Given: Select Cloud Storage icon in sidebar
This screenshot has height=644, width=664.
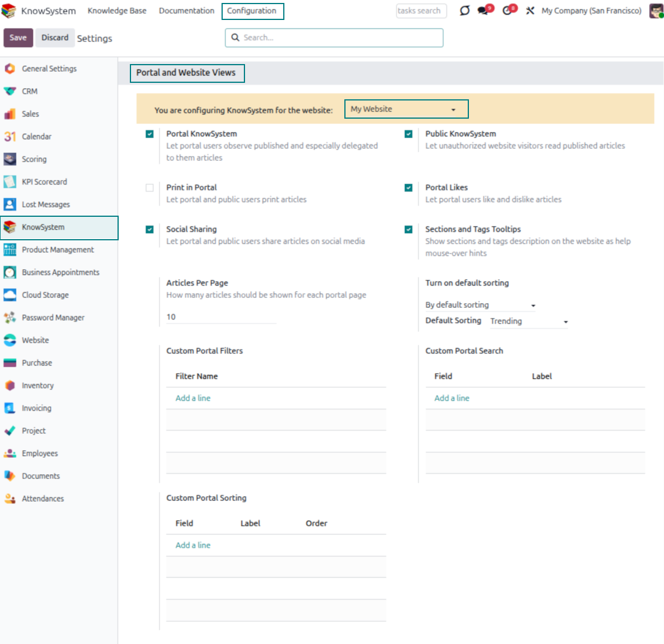Looking at the screenshot, I should [10, 295].
